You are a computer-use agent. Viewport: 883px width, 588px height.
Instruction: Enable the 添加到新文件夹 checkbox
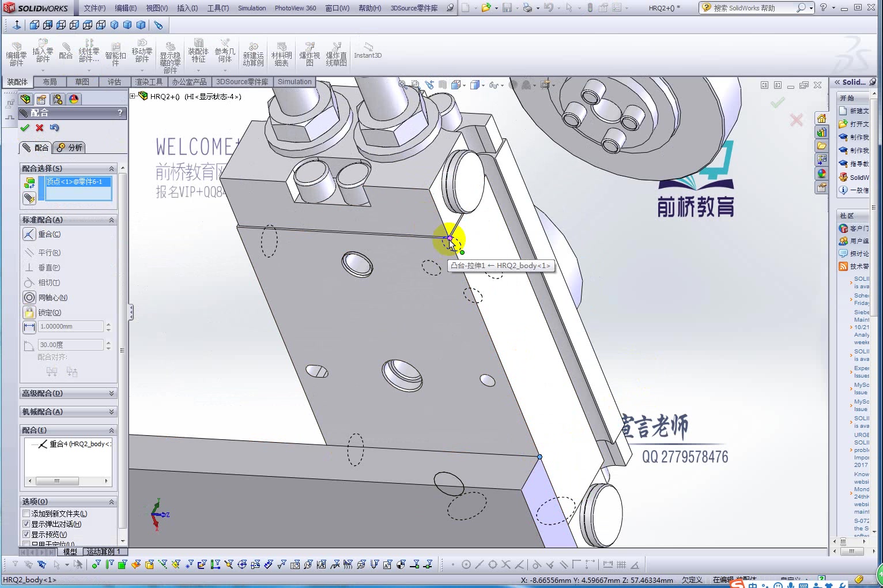coord(27,513)
